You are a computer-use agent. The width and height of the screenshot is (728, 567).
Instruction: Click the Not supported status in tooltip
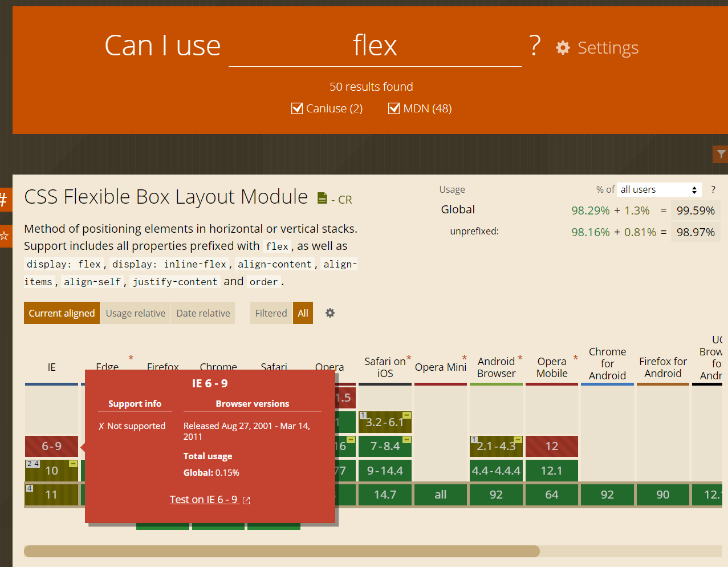pos(132,426)
